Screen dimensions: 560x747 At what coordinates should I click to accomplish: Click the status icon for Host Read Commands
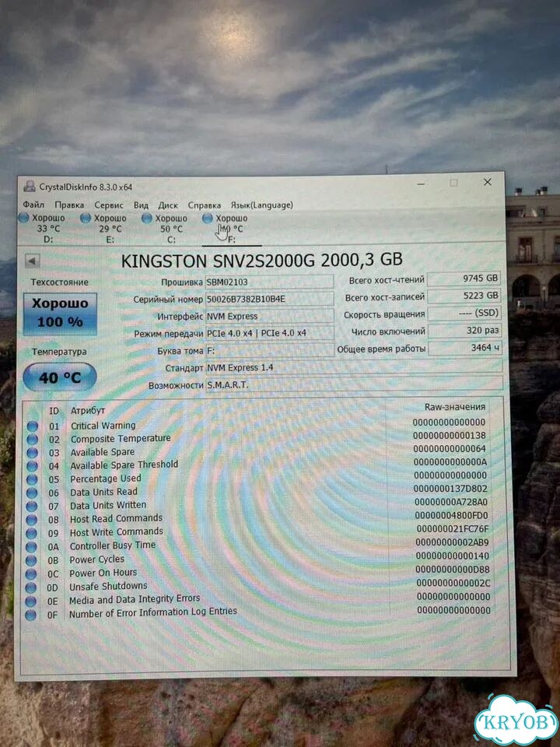[31, 520]
